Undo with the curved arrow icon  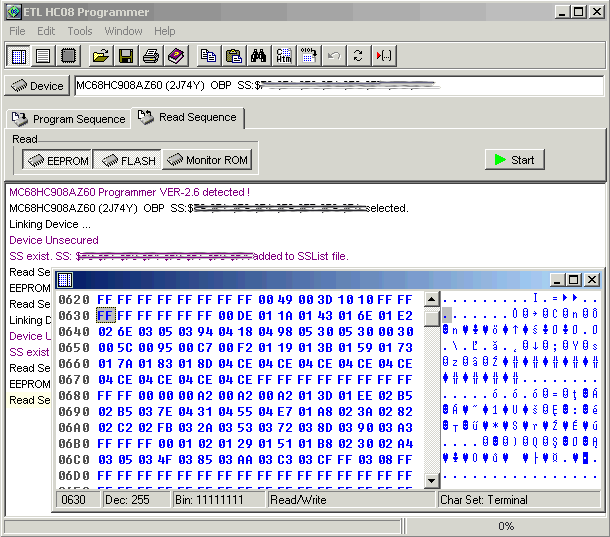click(333, 56)
